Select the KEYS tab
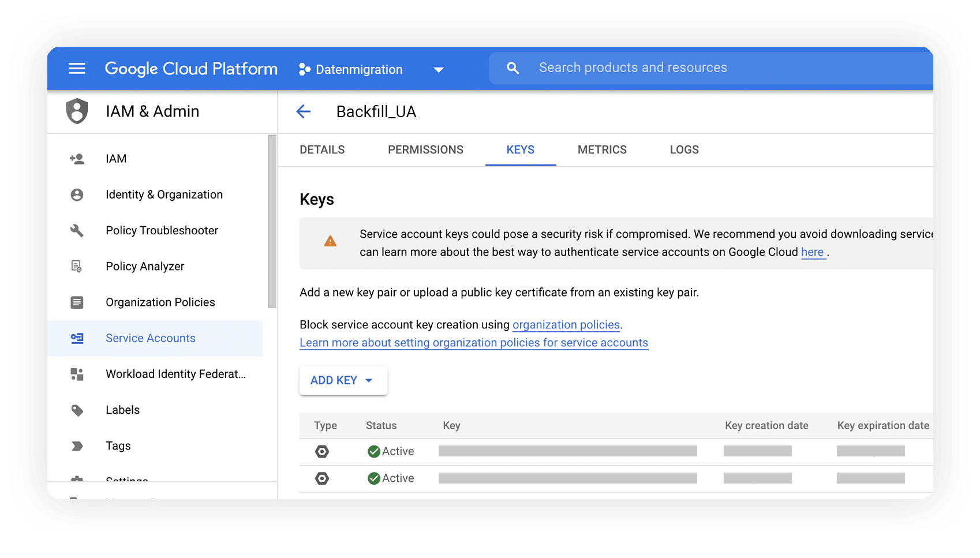 tap(521, 150)
